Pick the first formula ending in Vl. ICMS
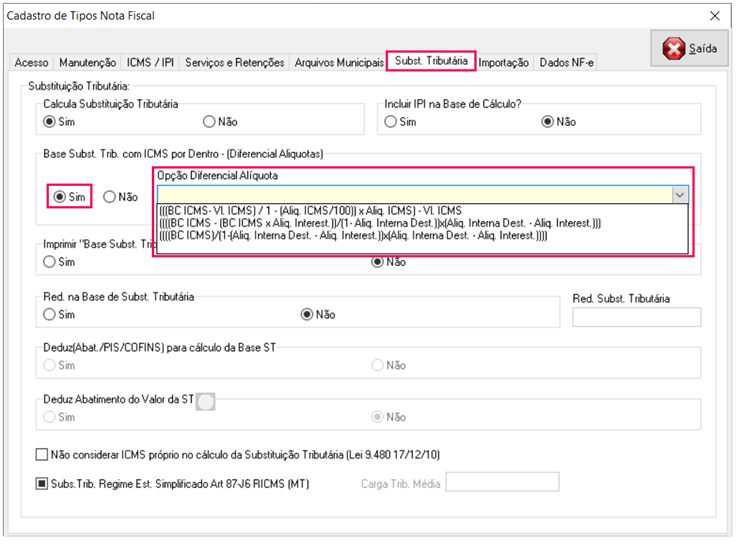 [x=310, y=210]
